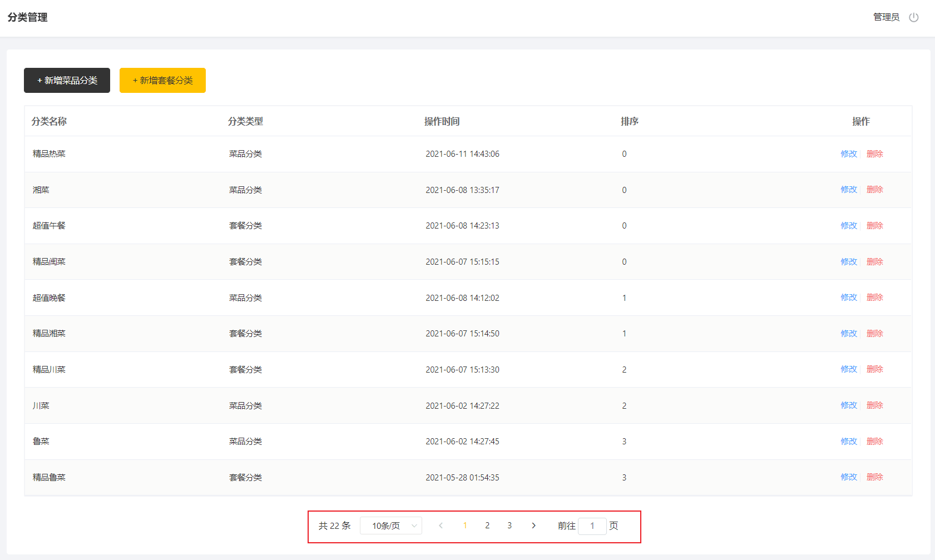Viewport: 935px width, 560px height.
Task: Click 新增菜品分类 button
Action: point(67,80)
